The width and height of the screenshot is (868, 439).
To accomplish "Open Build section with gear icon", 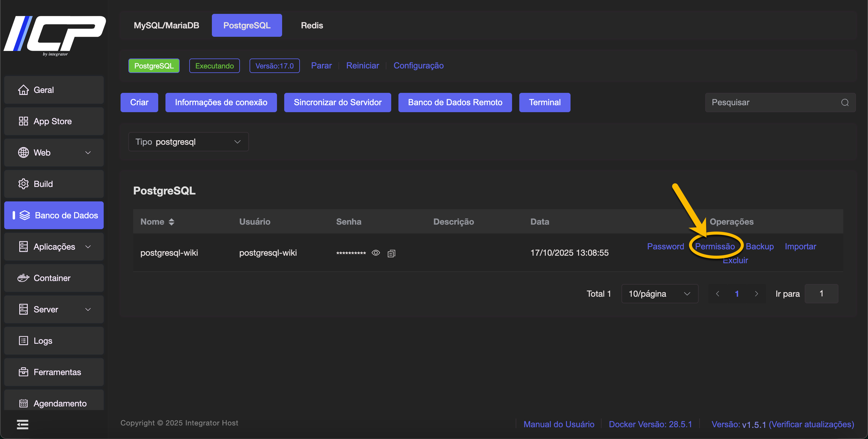I will (x=23, y=184).
